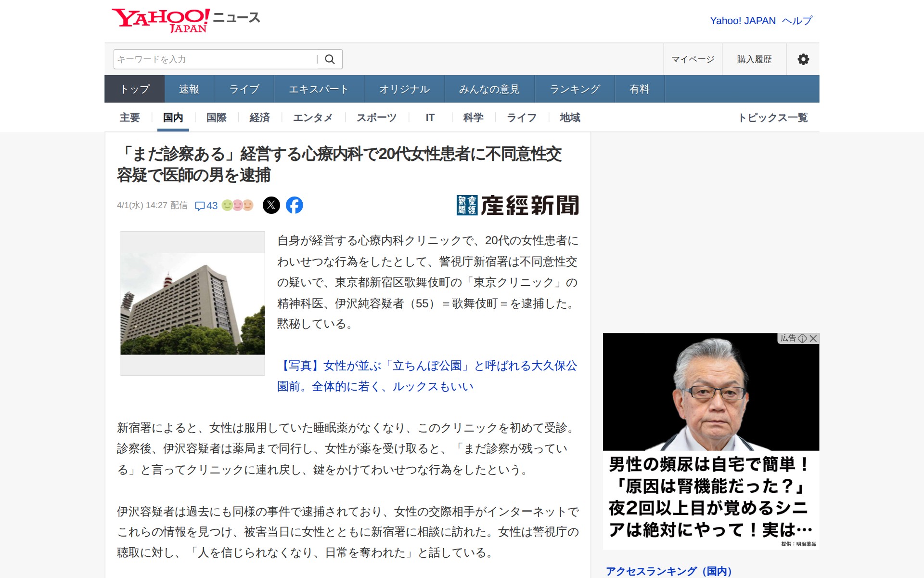Image resolution: width=924 pixels, height=578 pixels.
Task: Click the building photo thumbnail
Action: [192, 303]
